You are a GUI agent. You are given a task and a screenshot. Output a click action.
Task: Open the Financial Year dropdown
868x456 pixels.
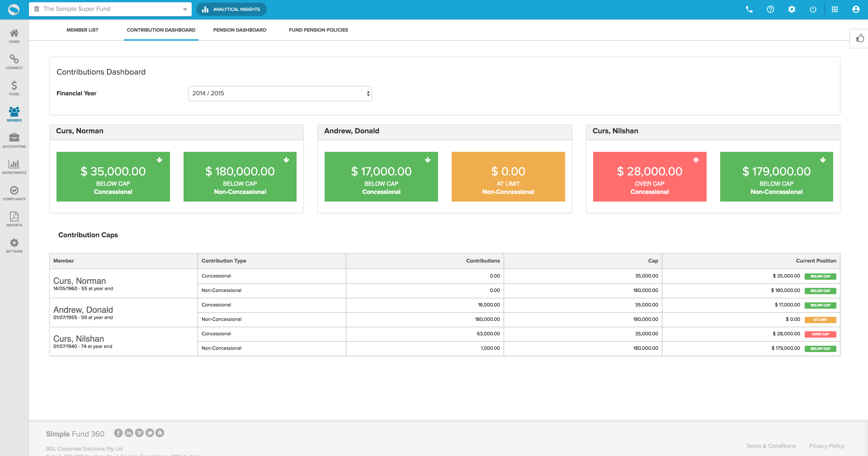280,93
